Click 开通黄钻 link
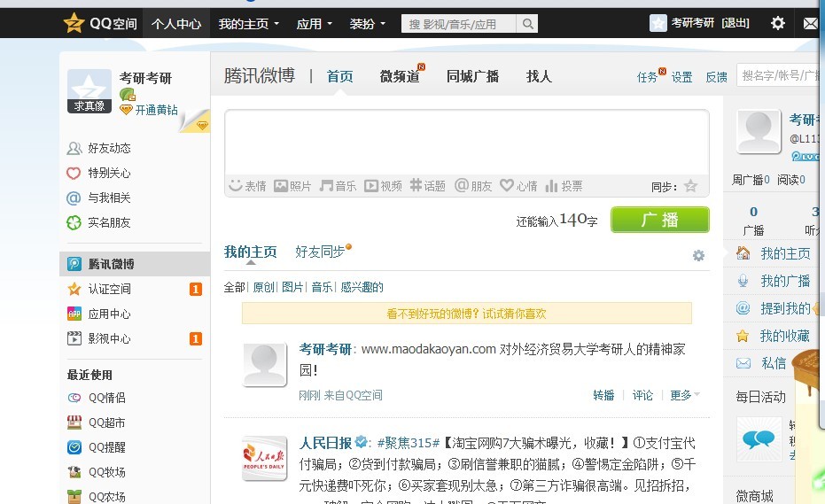Viewport: 825px width, 504px height. 156,110
